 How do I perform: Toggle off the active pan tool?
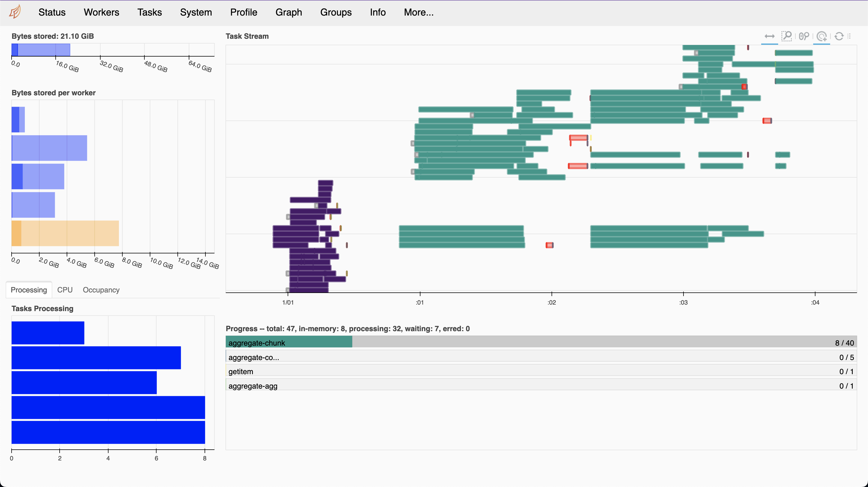[x=770, y=36]
